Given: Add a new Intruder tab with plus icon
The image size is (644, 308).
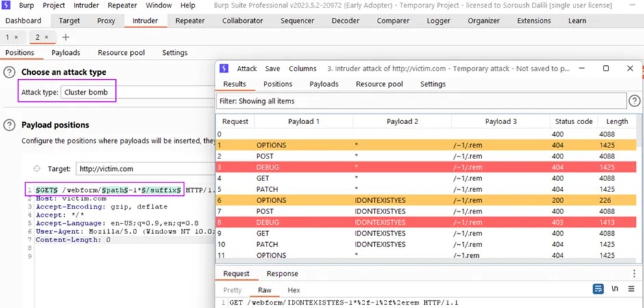Looking at the screenshot, I should (66, 38).
